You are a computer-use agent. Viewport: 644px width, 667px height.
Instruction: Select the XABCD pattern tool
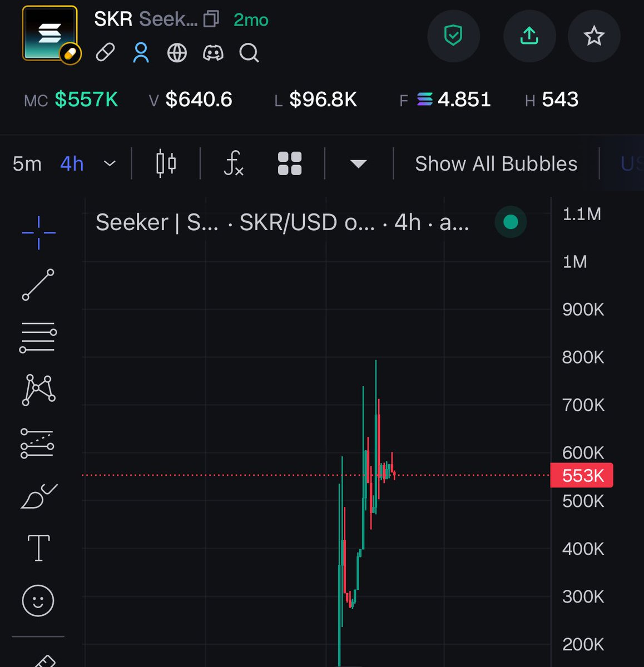[38, 390]
